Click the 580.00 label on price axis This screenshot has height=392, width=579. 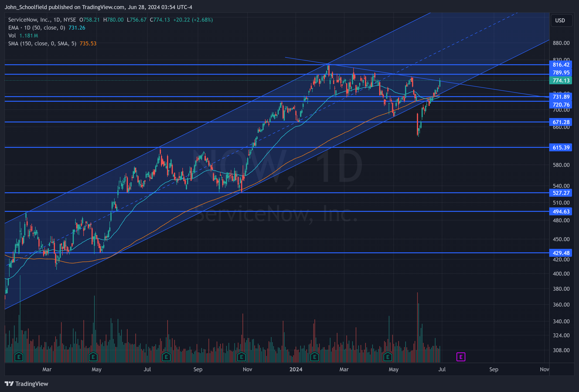tap(561, 165)
